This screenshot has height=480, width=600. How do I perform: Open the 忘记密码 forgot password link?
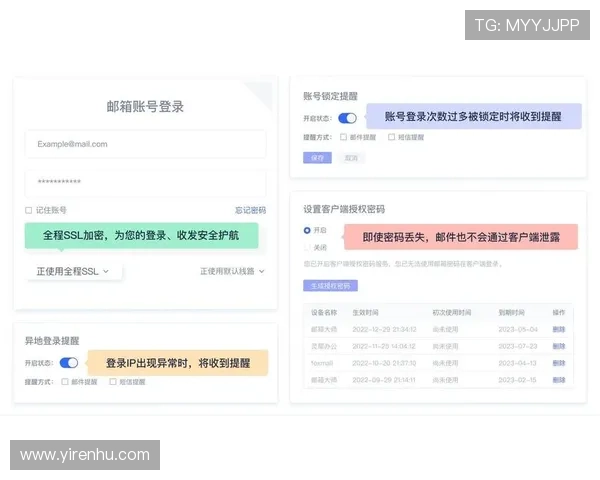click(x=250, y=210)
